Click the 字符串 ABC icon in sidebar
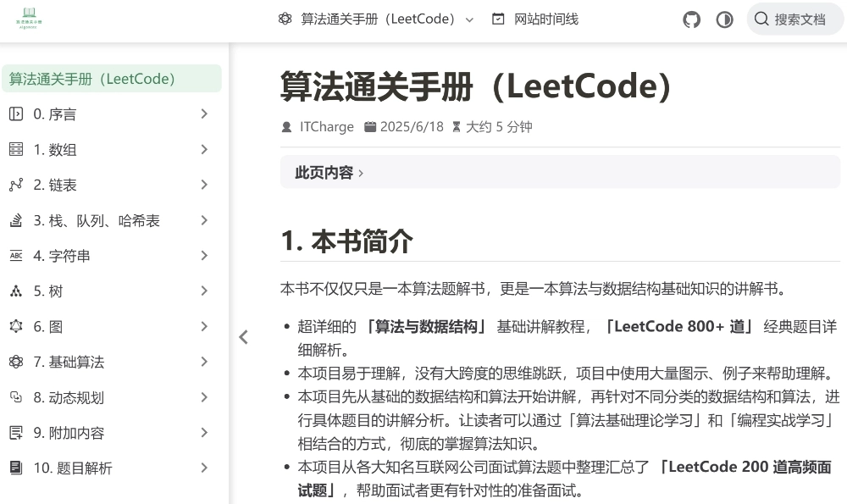 (15, 255)
